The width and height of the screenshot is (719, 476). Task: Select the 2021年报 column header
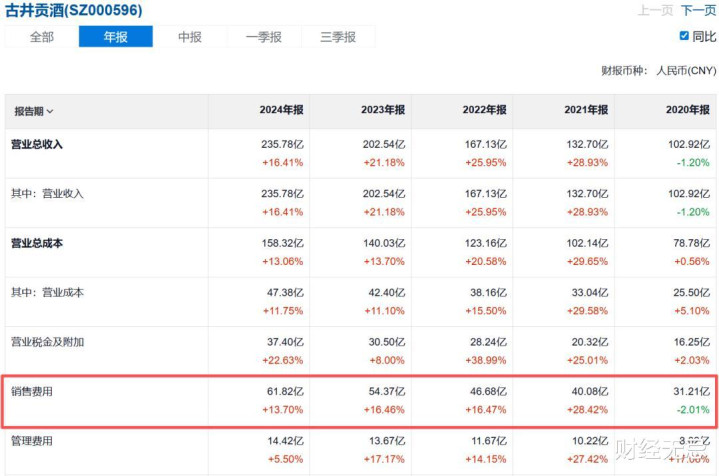[587, 111]
